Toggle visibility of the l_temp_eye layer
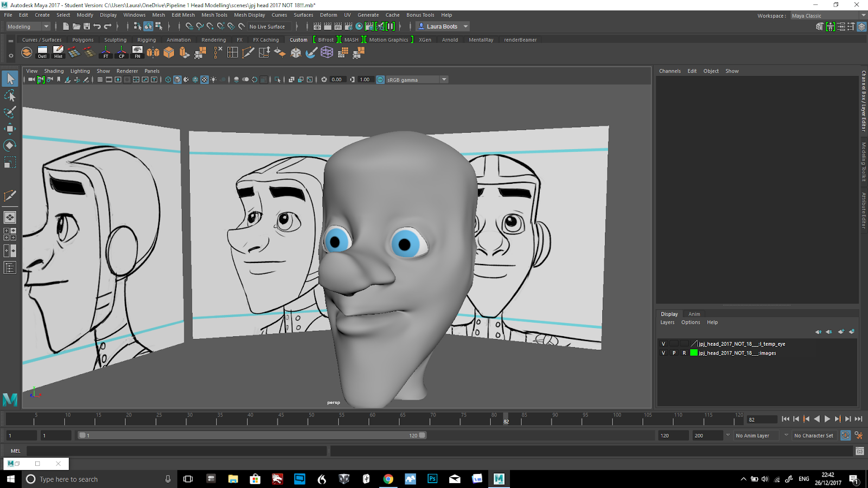The height and width of the screenshot is (488, 868). [663, 344]
